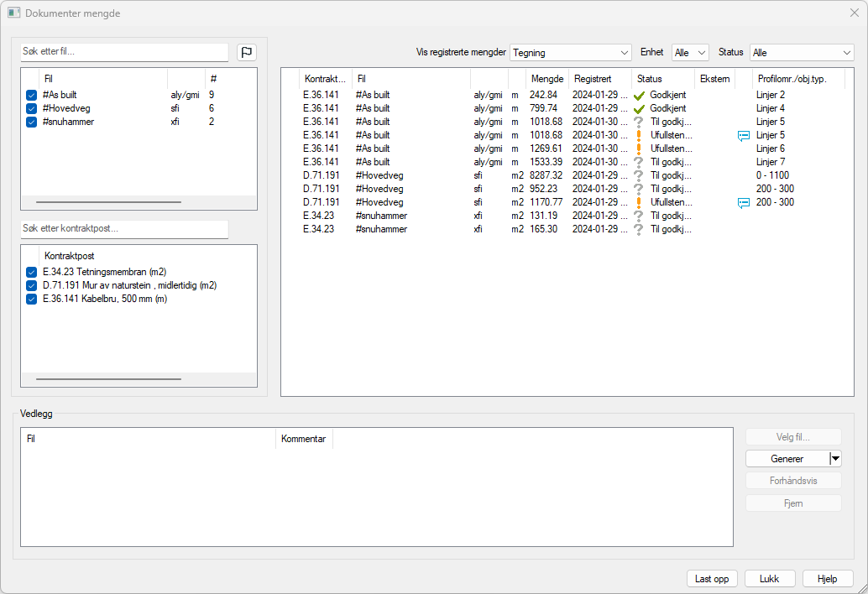Open the blue comment bubble next to Linjer 5
Image resolution: width=868 pixels, height=594 pixels.
[742, 135]
